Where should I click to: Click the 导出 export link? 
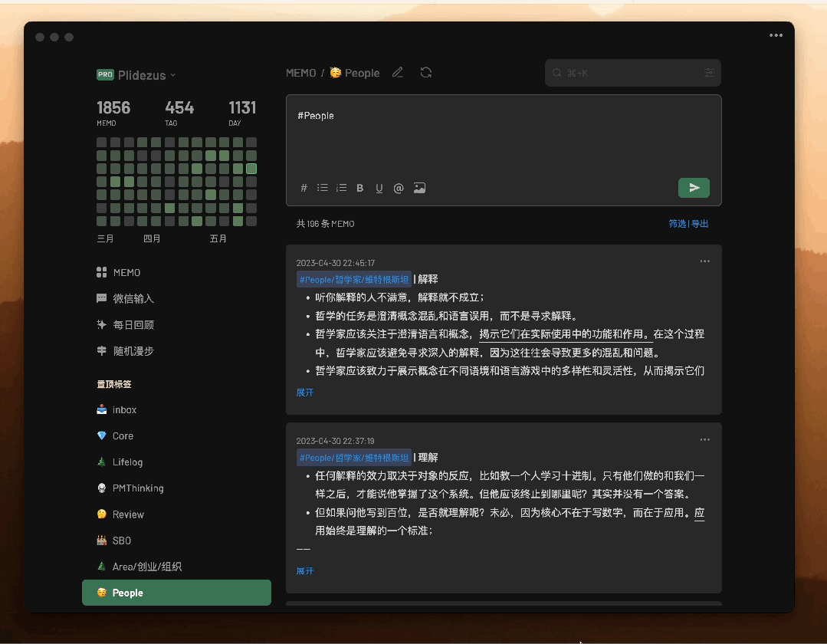pos(699,224)
